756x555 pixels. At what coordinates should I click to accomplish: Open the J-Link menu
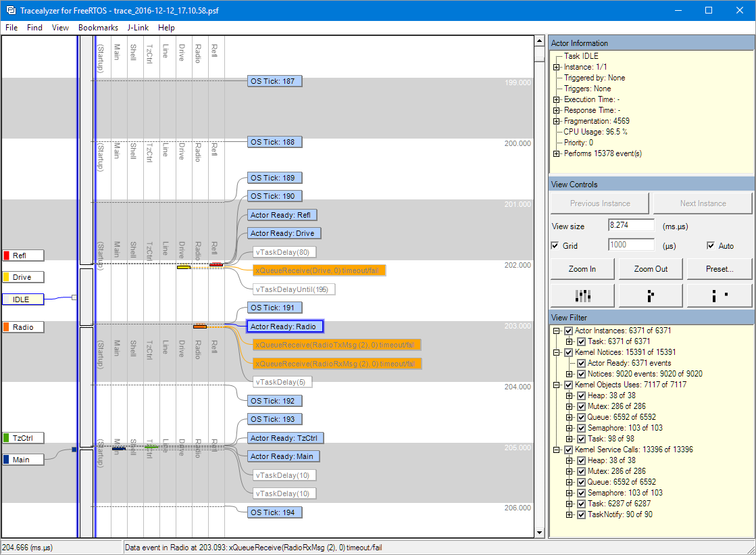click(x=138, y=28)
